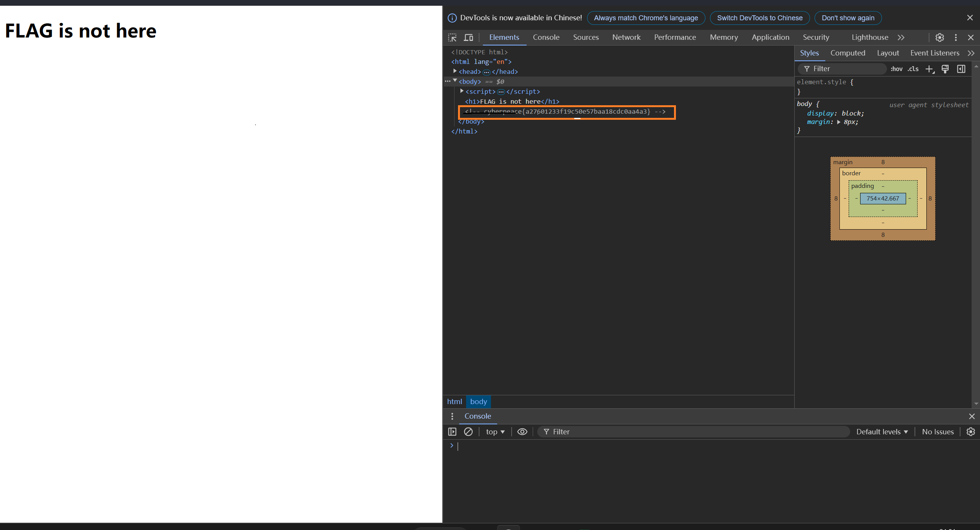Open the Computed styles tab

click(x=847, y=53)
